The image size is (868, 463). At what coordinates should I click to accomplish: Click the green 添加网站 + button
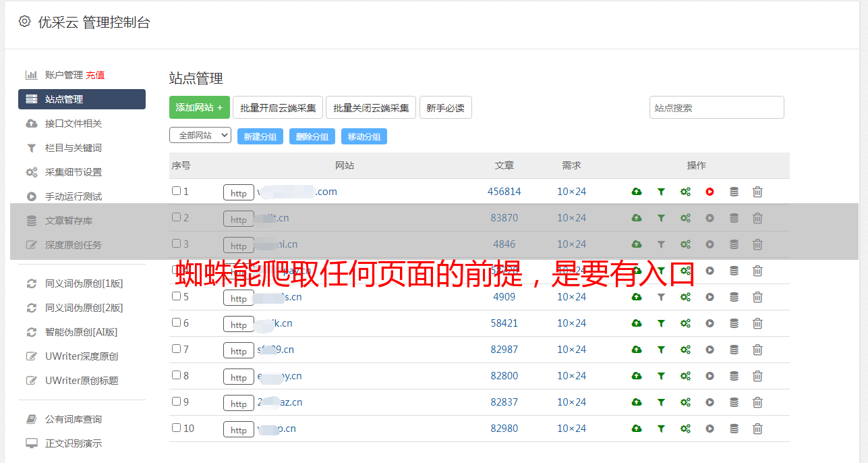tap(200, 107)
